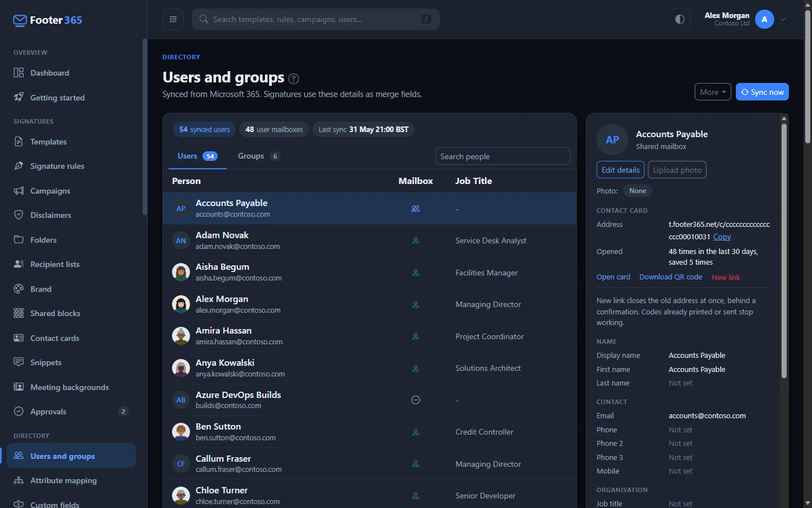Image resolution: width=812 pixels, height=508 pixels.
Task: Click the Sync now button
Action: pyautogui.click(x=762, y=92)
